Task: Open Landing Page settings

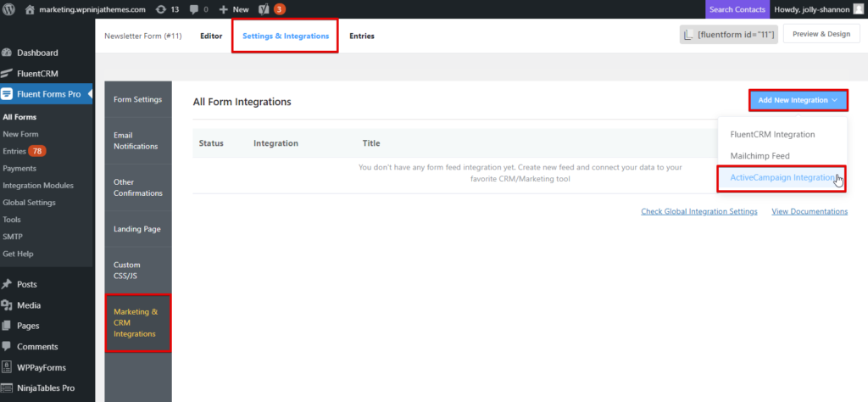Action: coord(138,229)
